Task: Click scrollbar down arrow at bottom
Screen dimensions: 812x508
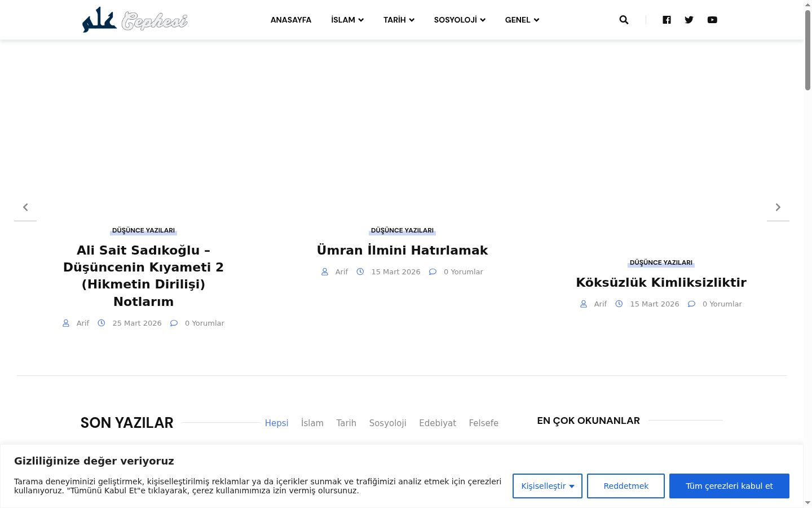Action: [807, 502]
